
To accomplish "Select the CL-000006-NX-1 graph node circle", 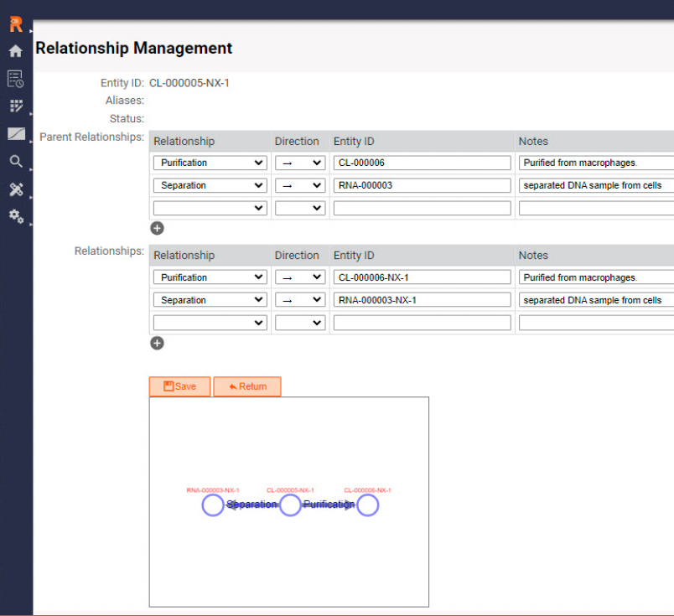I will tap(367, 505).
